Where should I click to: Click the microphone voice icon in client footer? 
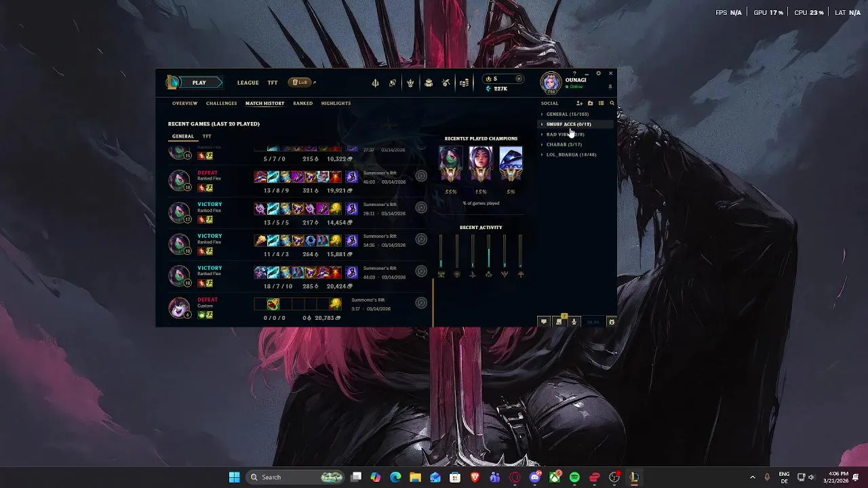(574, 322)
